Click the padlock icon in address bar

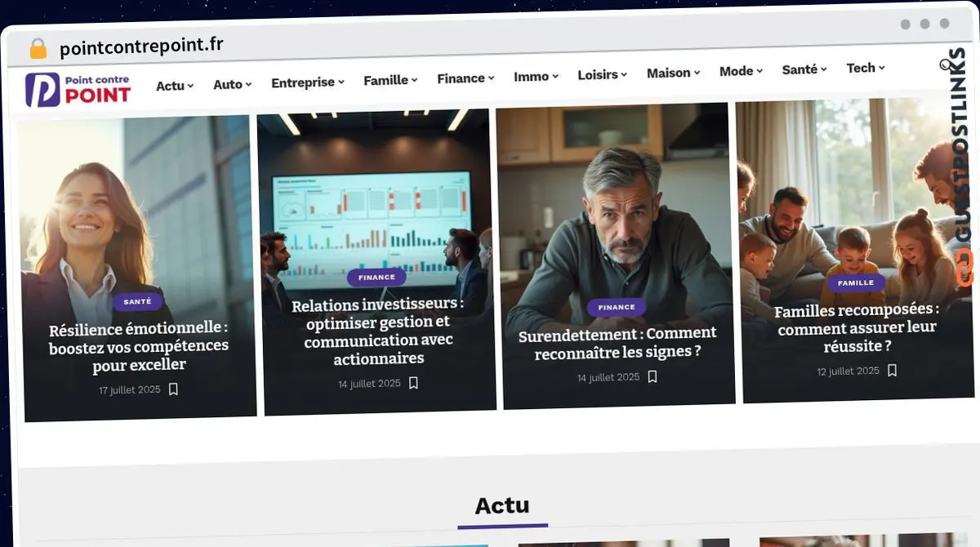click(38, 49)
